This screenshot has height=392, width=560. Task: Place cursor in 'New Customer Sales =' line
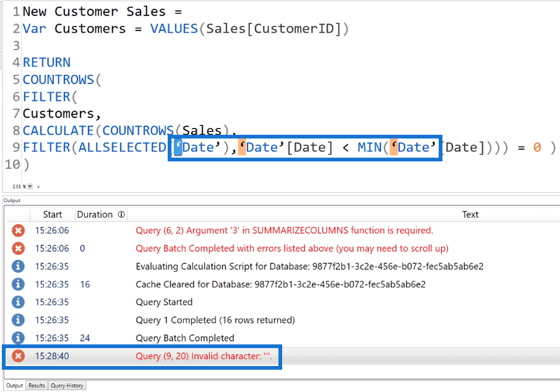(x=102, y=11)
